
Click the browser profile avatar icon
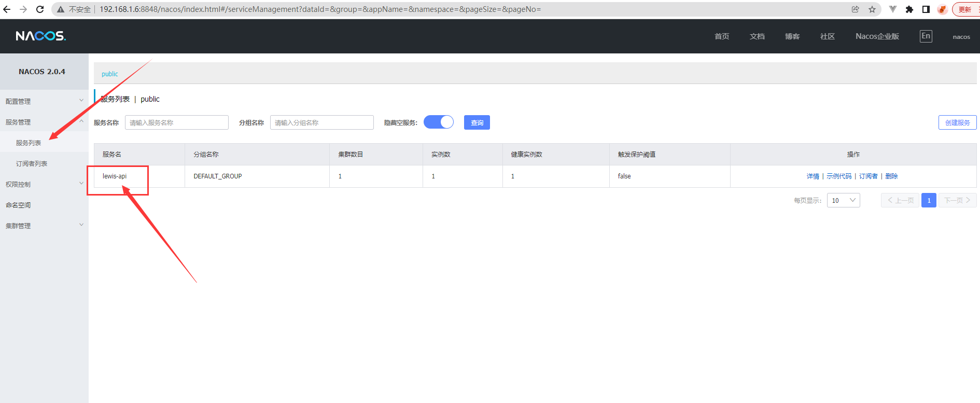(943, 9)
